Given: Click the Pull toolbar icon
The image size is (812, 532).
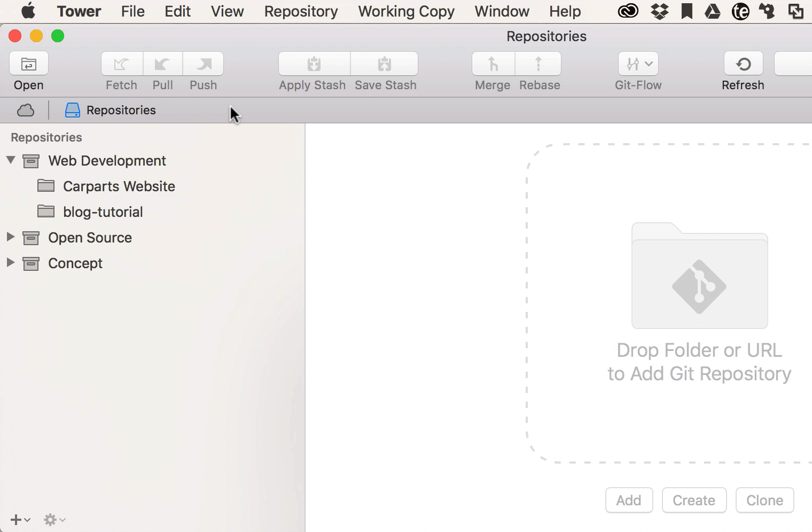Looking at the screenshot, I should pos(162,64).
